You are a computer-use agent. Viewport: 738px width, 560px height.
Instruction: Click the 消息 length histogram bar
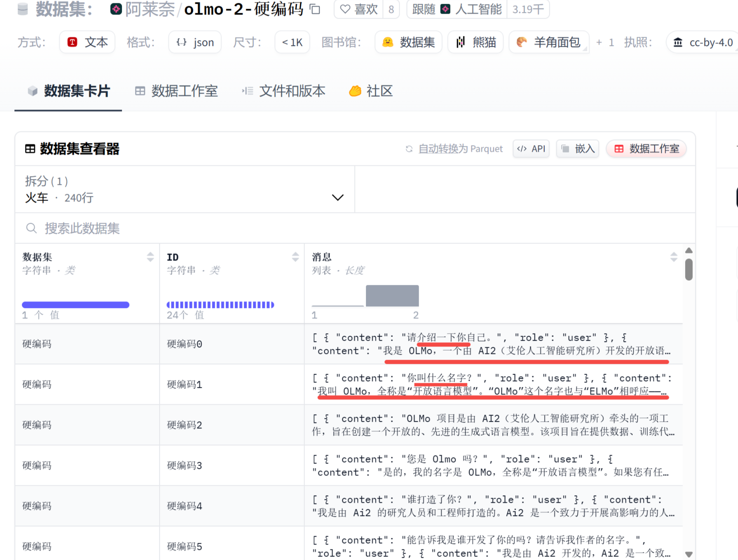392,296
